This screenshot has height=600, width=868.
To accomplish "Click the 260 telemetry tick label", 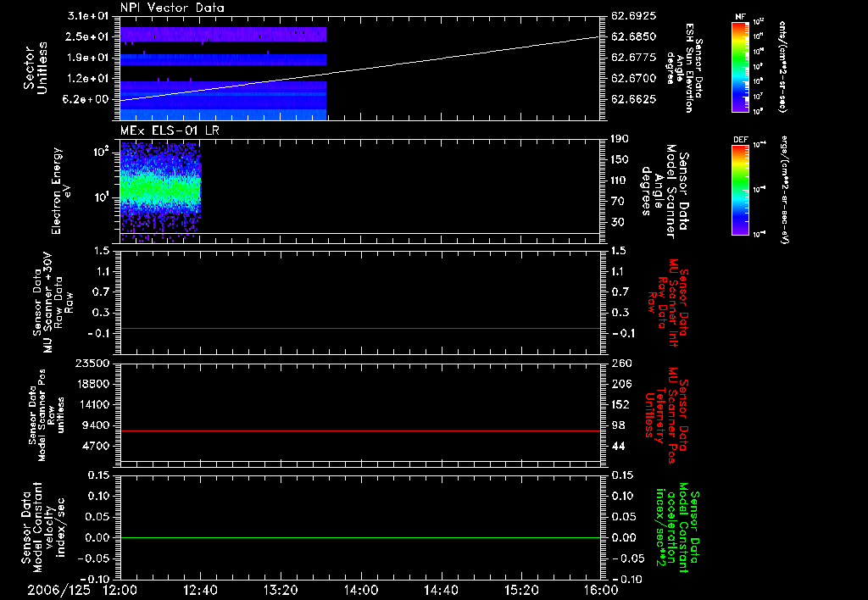I will click(622, 363).
